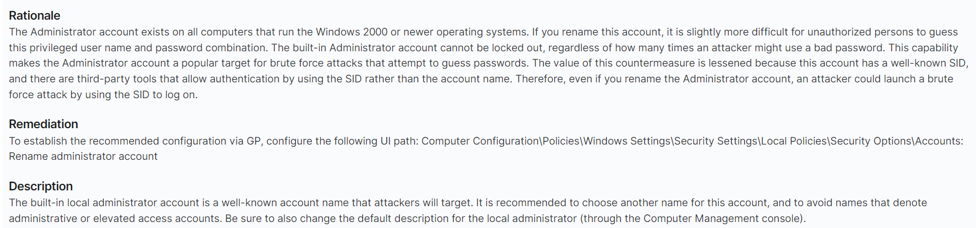Viewport: 980px width, 228px height.
Task: Select the words "Windows 2000" in Rationale
Action: (x=352, y=32)
